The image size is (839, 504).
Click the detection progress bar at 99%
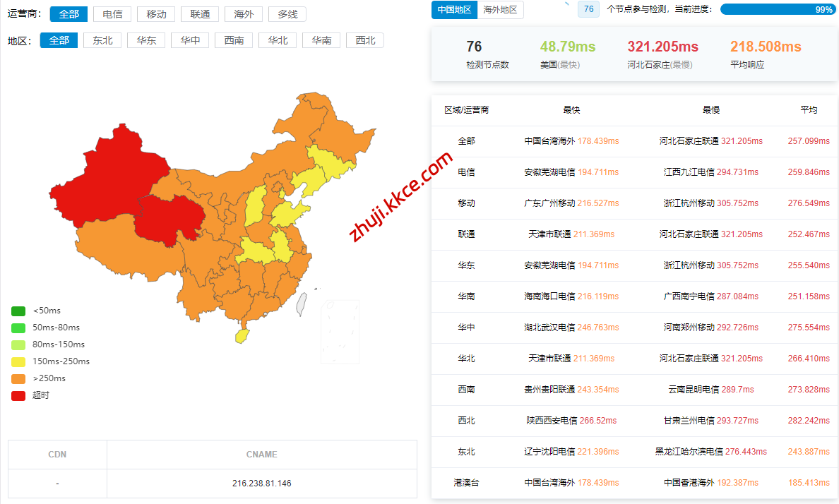click(778, 10)
